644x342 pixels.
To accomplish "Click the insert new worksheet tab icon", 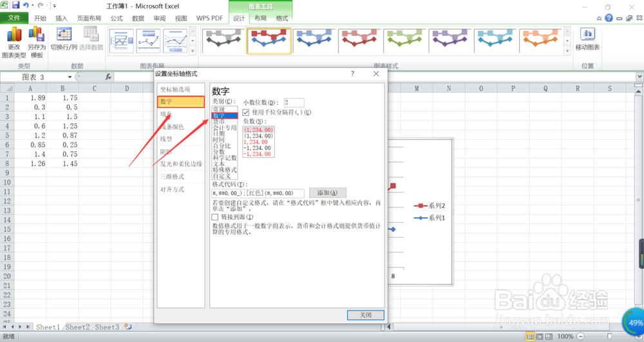I will point(128,327).
